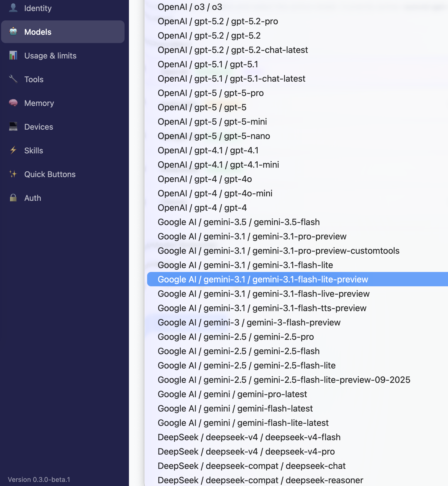Select gemini-flash-lite-latest option
Image resolution: width=448 pixels, height=486 pixels.
click(298, 423)
